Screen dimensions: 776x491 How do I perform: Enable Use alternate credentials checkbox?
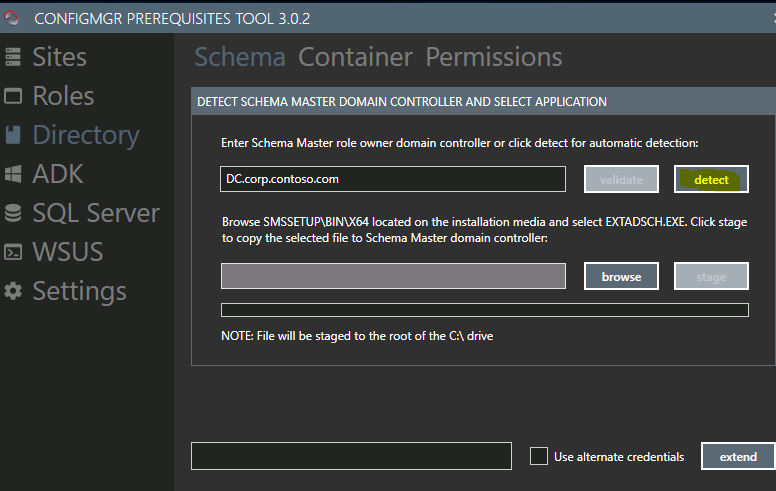tap(538, 456)
